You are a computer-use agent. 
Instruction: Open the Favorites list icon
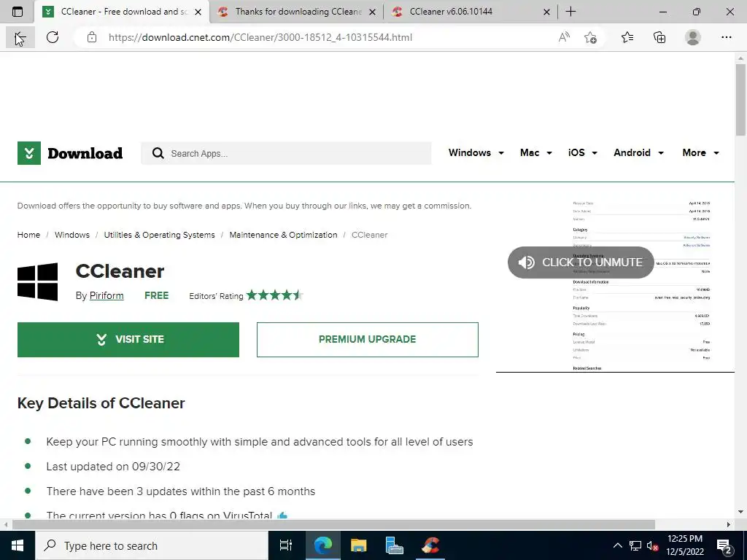click(x=627, y=38)
